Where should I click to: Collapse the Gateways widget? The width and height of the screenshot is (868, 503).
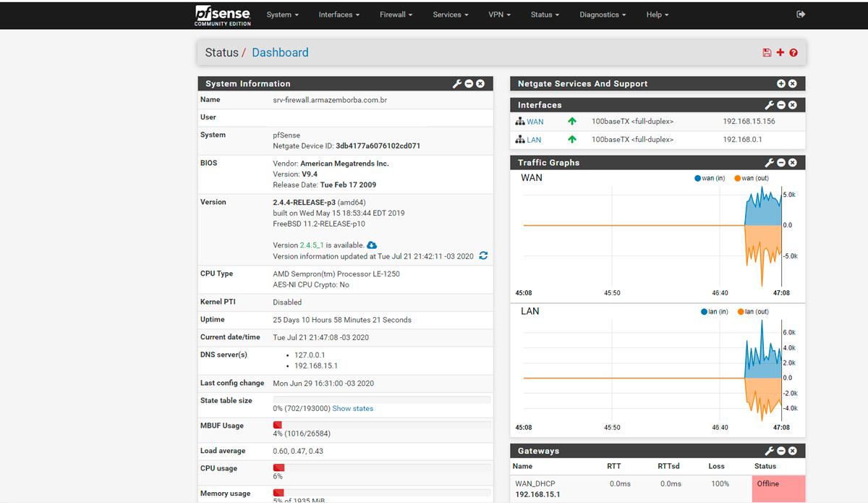tap(781, 451)
